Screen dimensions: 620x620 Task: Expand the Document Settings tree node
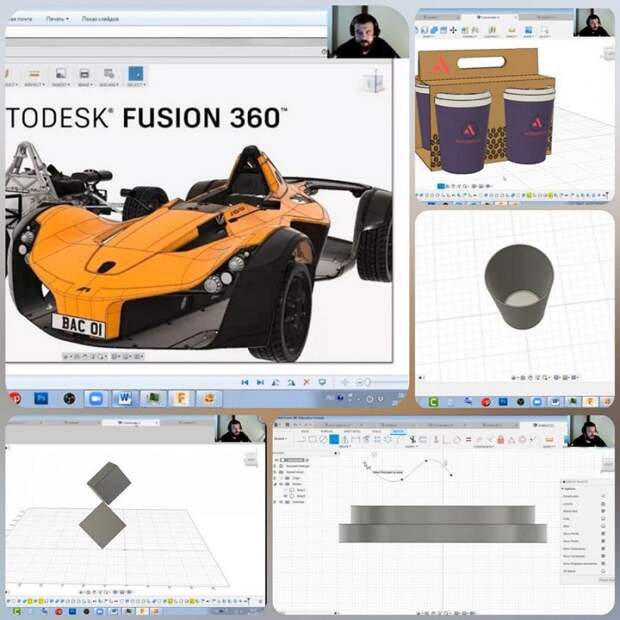(275, 466)
